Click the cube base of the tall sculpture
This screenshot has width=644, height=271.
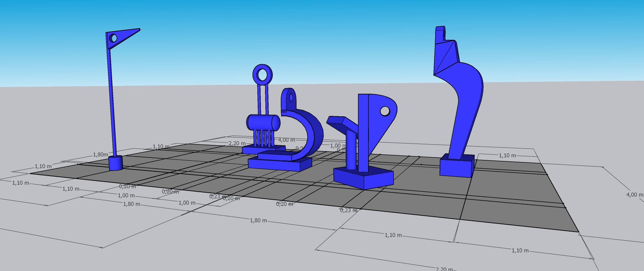(456, 168)
